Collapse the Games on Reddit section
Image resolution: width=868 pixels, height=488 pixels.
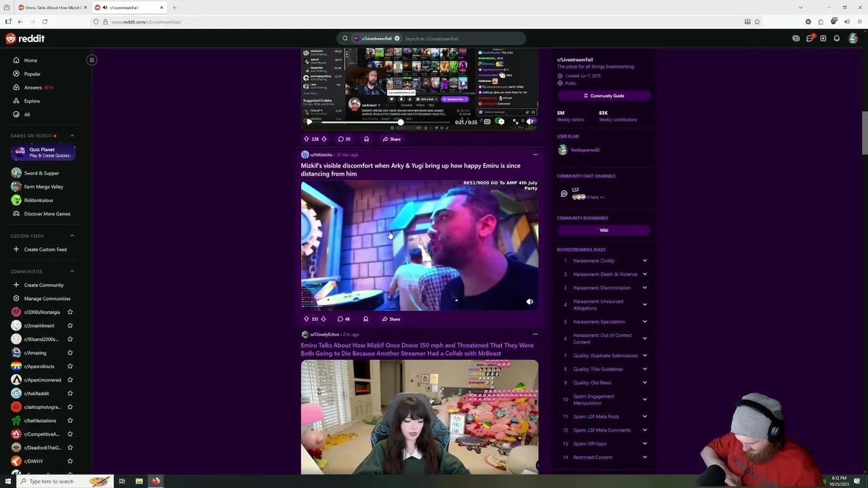click(72, 136)
